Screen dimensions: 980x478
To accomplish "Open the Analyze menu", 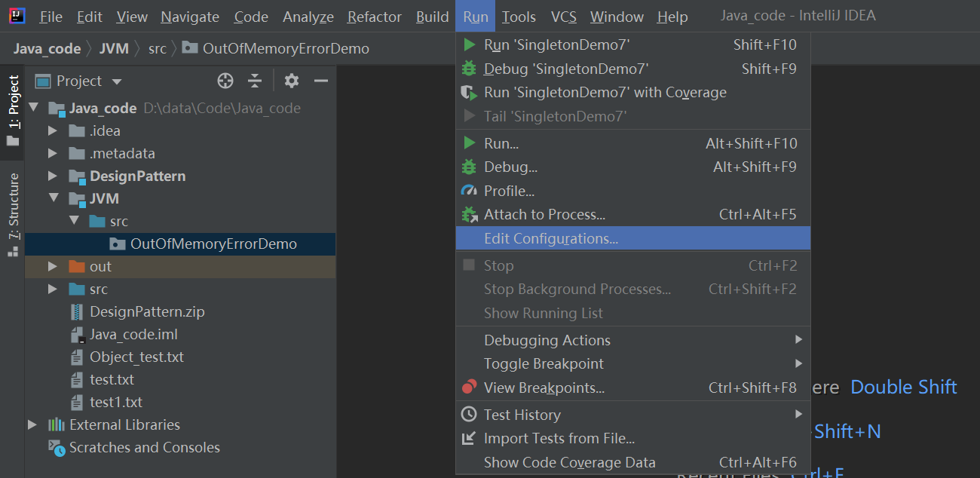I will [308, 16].
